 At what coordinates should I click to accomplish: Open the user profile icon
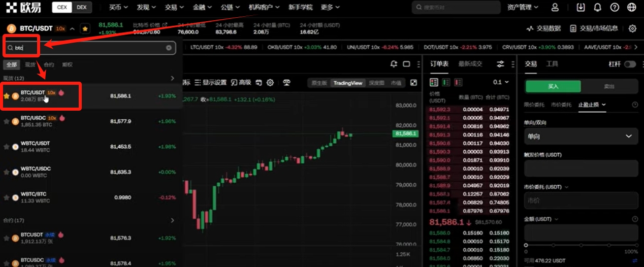[x=555, y=8]
